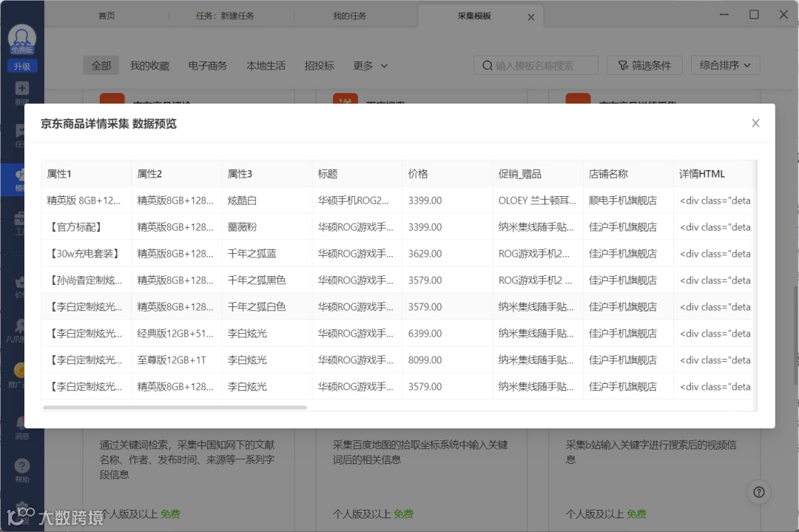The image size is (799, 532).
Task: Click the 【官方标配】 cell
Action: [86, 226]
